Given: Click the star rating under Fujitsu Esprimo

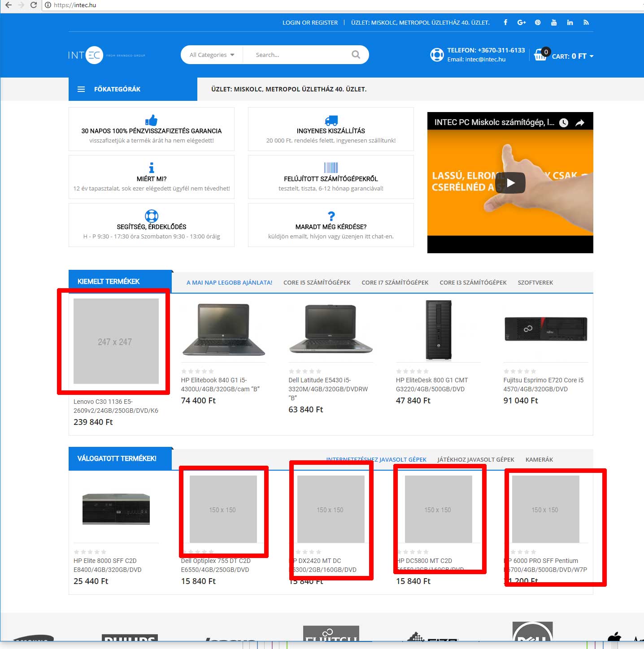Looking at the screenshot, I should (x=520, y=371).
